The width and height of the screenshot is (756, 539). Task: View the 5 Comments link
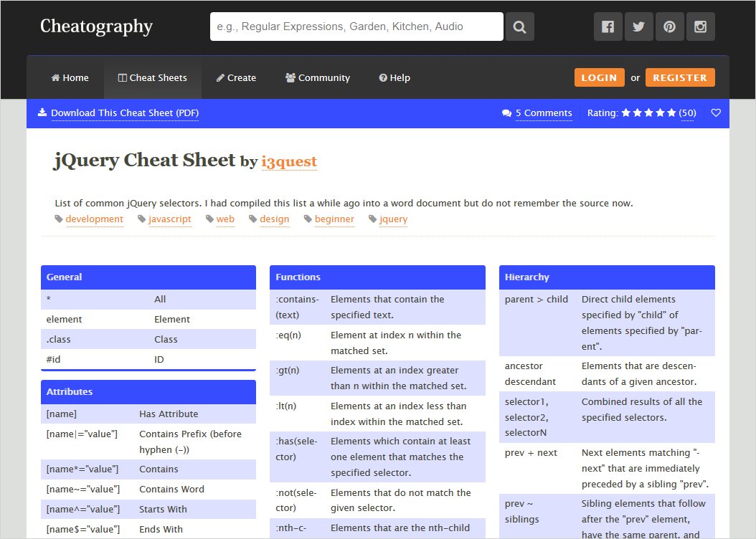tap(544, 113)
